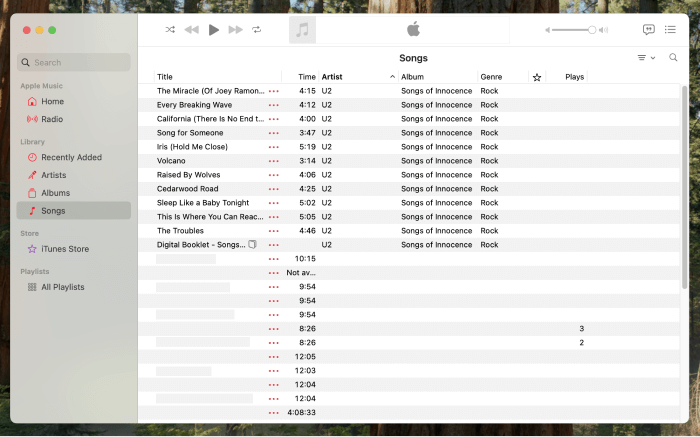Viewport: 700px width, 437px height.
Task: Open more options for The Troubles
Action: (x=274, y=231)
